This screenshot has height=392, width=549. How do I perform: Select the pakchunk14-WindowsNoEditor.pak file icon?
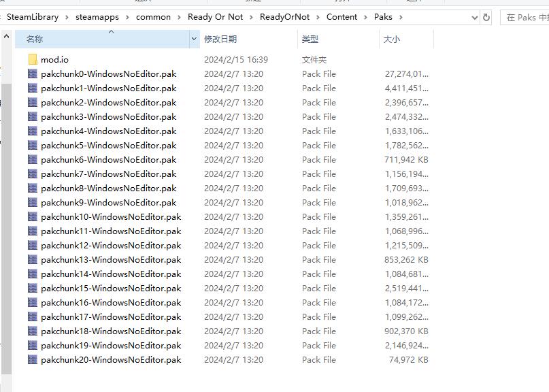click(x=33, y=274)
